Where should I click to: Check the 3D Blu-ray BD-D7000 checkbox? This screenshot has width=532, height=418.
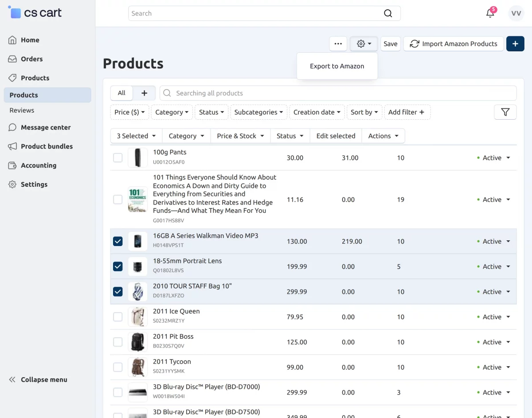tap(117, 392)
